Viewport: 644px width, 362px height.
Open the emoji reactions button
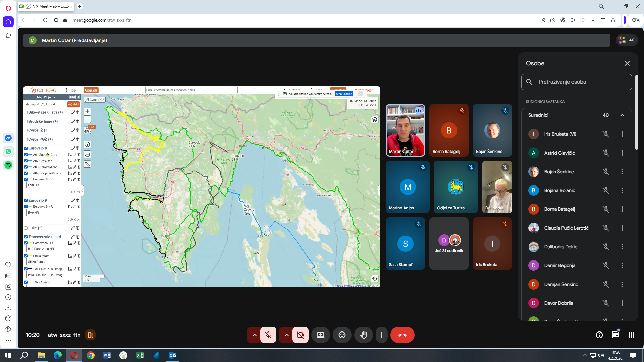[342, 335]
